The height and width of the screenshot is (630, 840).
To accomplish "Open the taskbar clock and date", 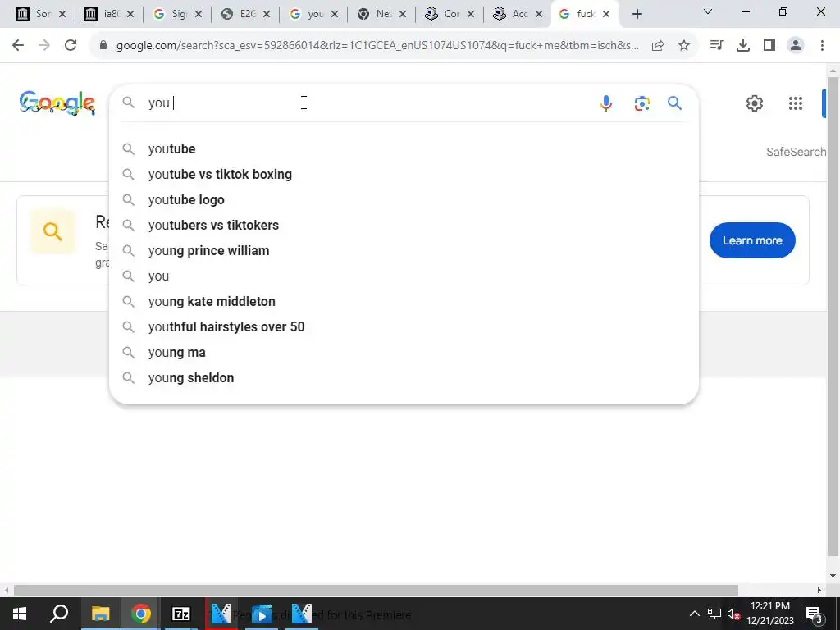I will (770, 614).
